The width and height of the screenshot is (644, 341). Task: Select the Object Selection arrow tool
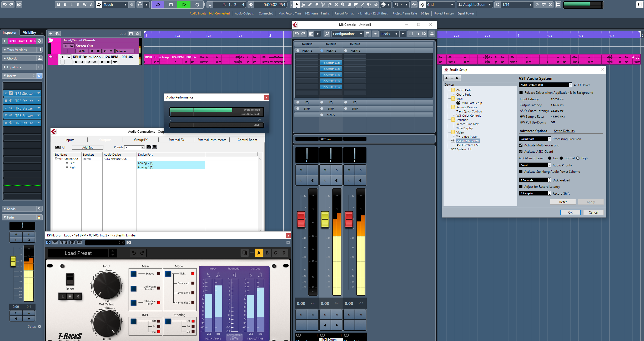tap(296, 4)
